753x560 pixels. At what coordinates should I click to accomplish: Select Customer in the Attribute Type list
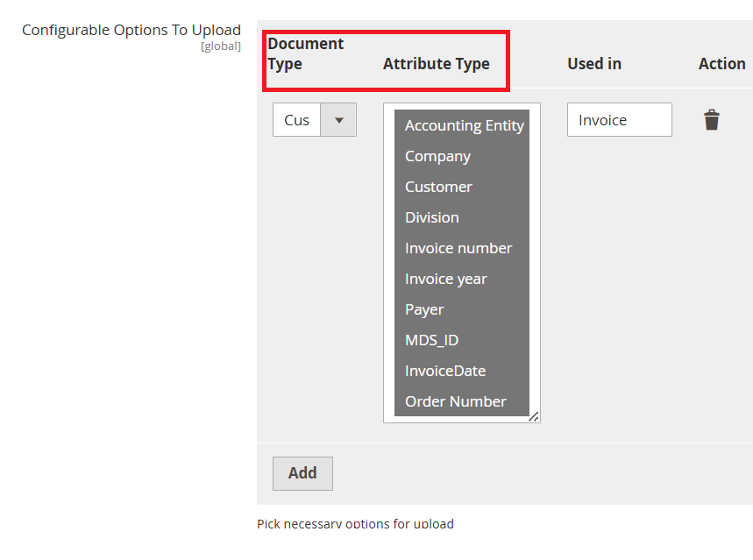[x=438, y=187]
